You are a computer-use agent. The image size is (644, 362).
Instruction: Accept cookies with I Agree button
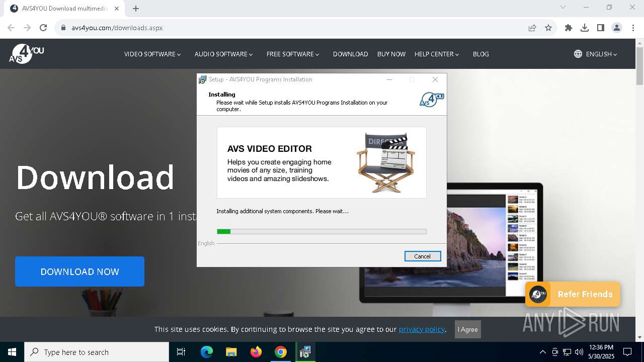pyautogui.click(x=467, y=329)
